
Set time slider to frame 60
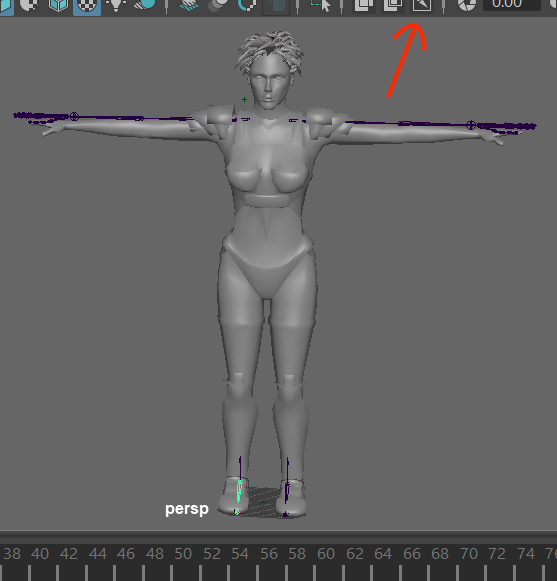pos(326,554)
